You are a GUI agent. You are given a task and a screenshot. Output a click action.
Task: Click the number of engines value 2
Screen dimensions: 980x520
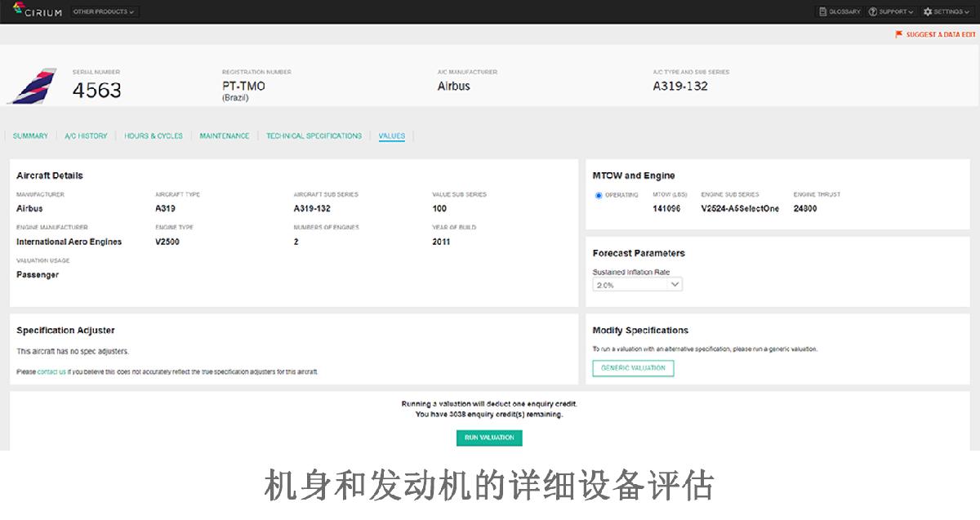point(296,242)
